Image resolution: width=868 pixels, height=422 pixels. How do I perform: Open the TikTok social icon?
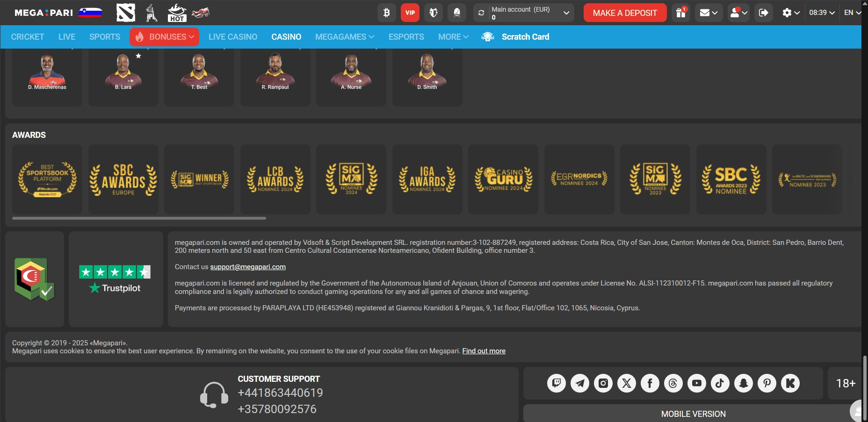[720, 383]
